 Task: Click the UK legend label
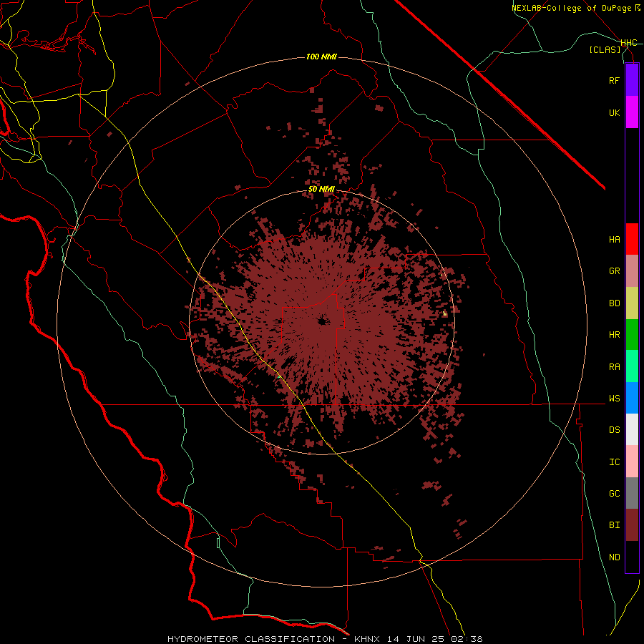tap(614, 112)
